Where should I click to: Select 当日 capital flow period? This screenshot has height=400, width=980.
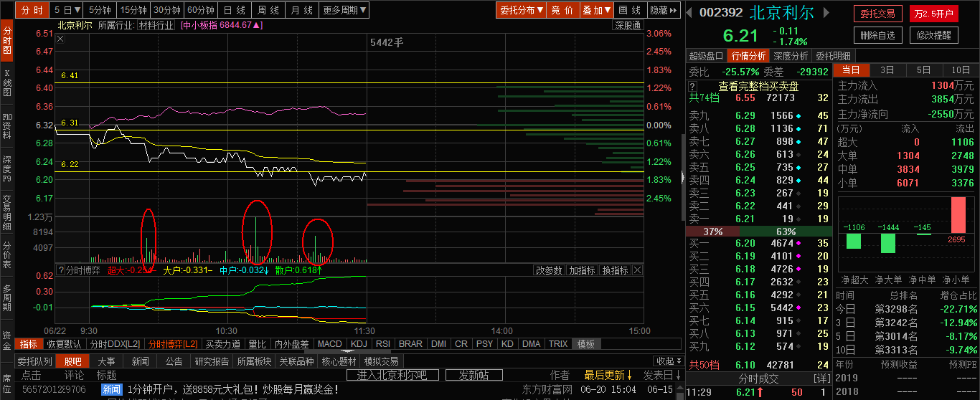pos(851,70)
